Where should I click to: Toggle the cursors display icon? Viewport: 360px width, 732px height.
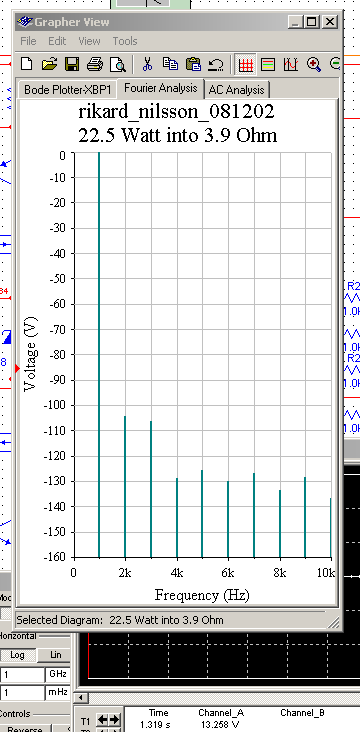click(x=291, y=64)
